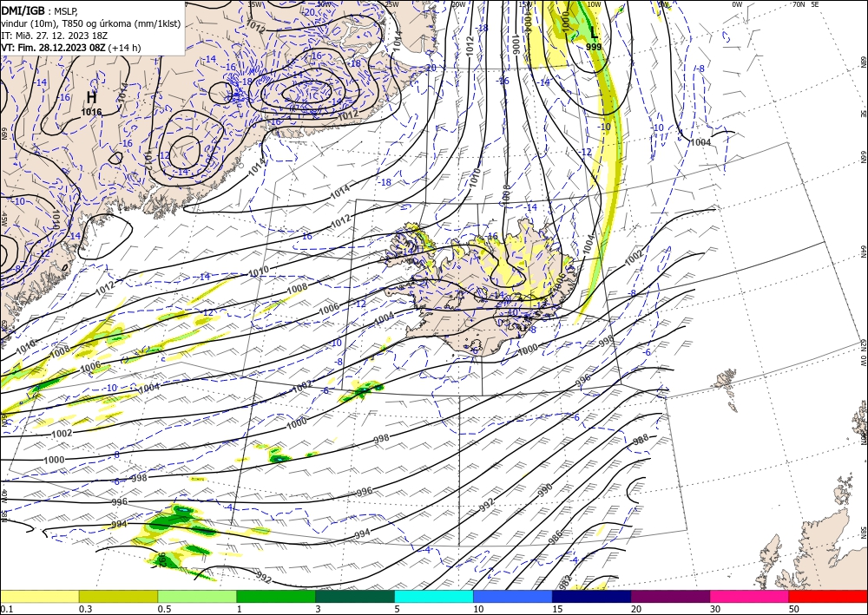Select the green 1–3 legend color band
This screenshot has width=868, height=615.
tap(276, 596)
